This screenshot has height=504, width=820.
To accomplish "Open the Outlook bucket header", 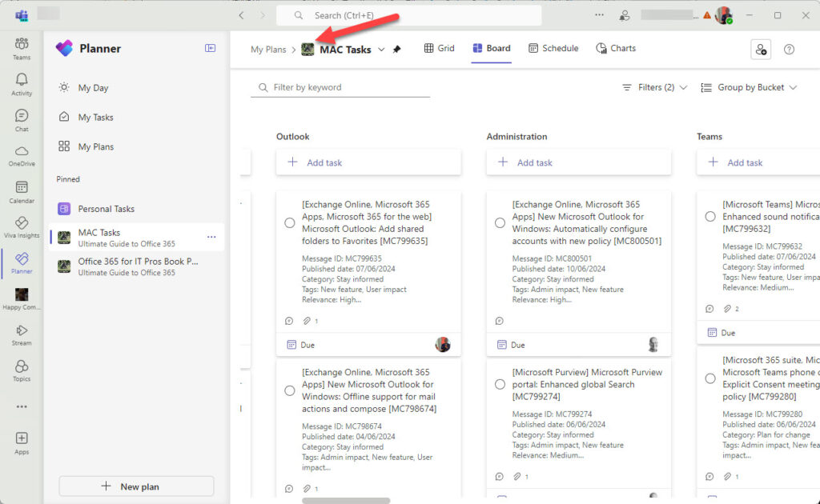I will (293, 136).
